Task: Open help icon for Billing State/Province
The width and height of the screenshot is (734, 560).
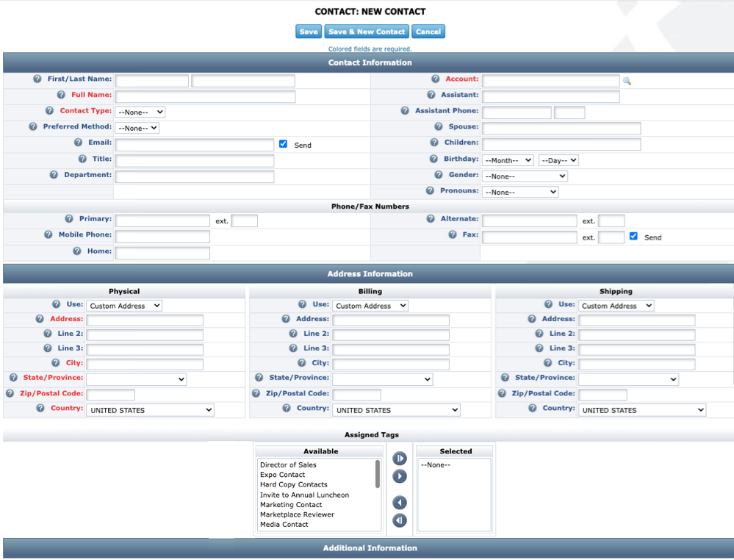Action: coord(259,378)
